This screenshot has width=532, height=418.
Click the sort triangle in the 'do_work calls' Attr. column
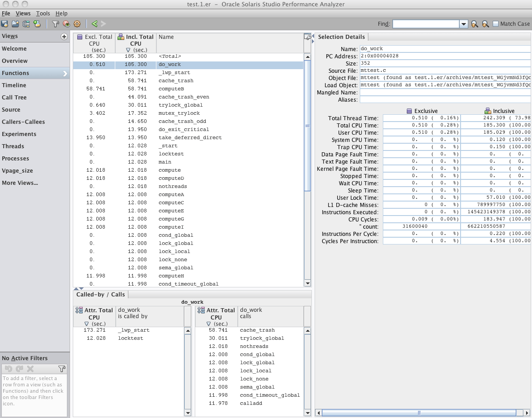point(208,324)
